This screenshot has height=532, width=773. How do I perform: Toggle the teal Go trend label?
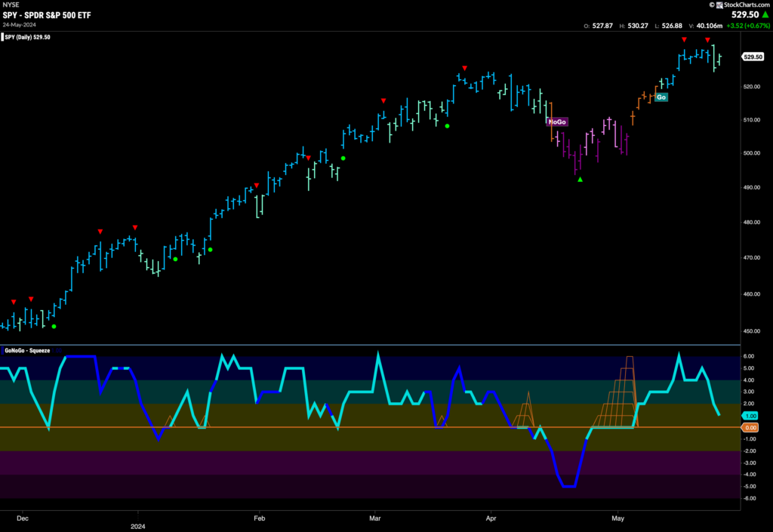[661, 97]
